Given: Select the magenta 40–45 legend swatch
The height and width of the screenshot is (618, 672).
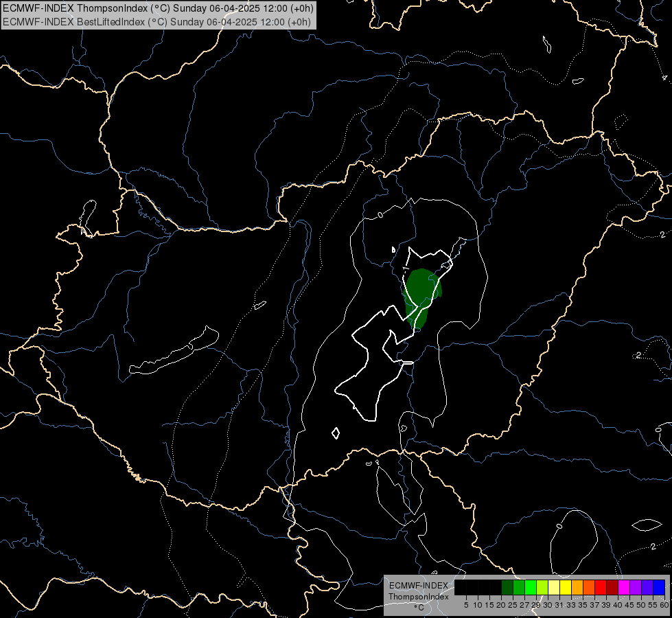Looking at the screenshot, I should [624, 587].
